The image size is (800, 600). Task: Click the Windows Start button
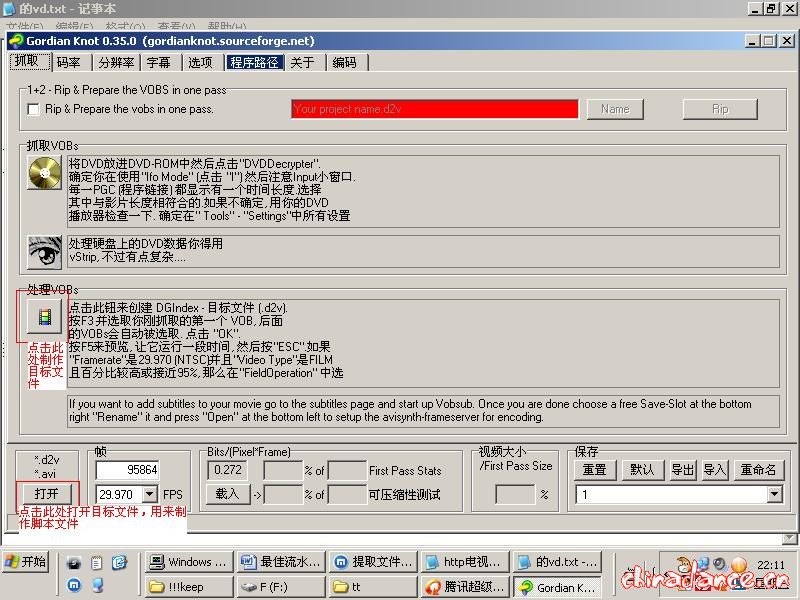tap(27, 561)
